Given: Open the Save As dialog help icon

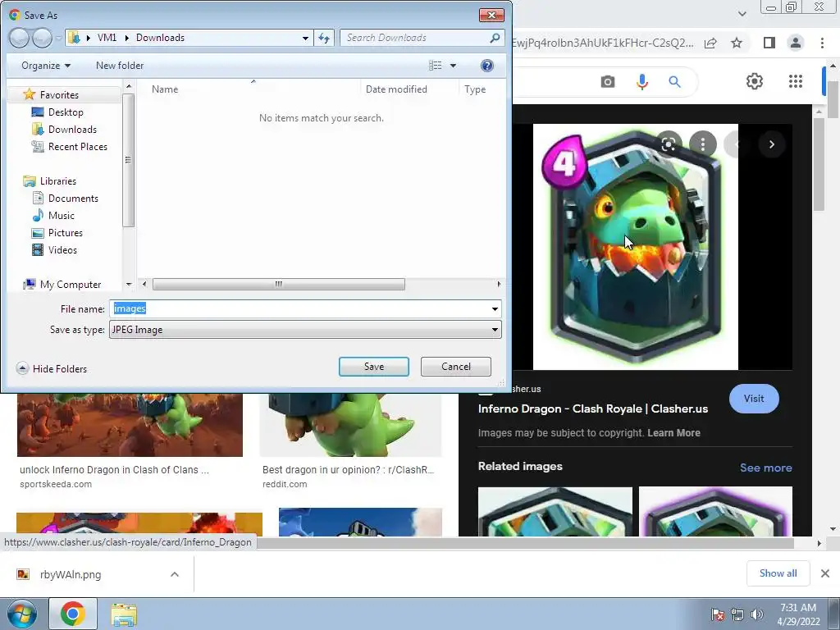Looking at the screenshot, I should (x=487, y=66).
